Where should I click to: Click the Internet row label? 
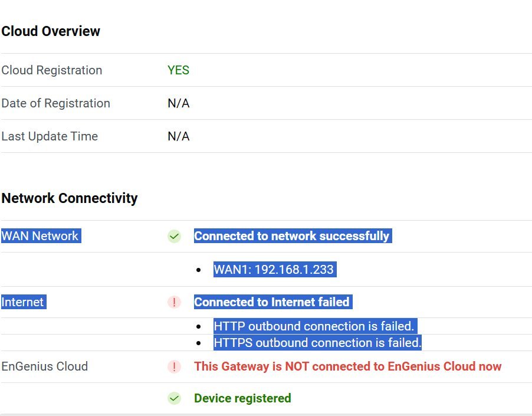tap(23, 302)
